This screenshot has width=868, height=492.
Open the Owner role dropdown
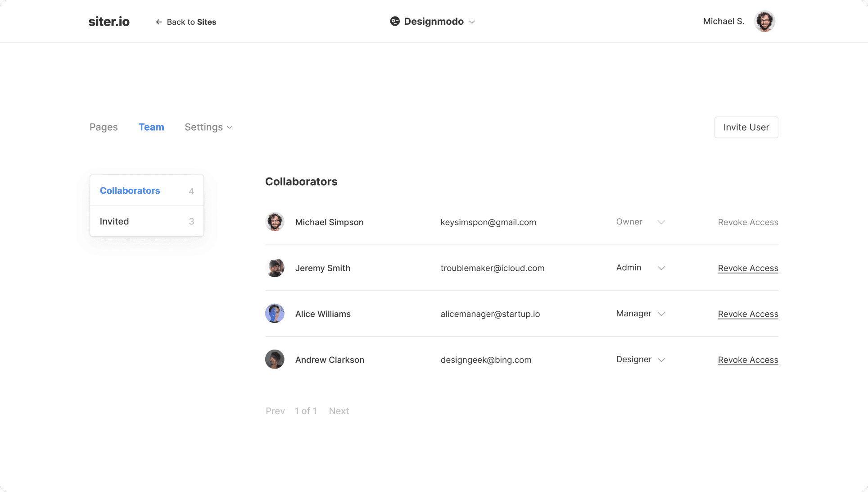(x=661, y=222)
